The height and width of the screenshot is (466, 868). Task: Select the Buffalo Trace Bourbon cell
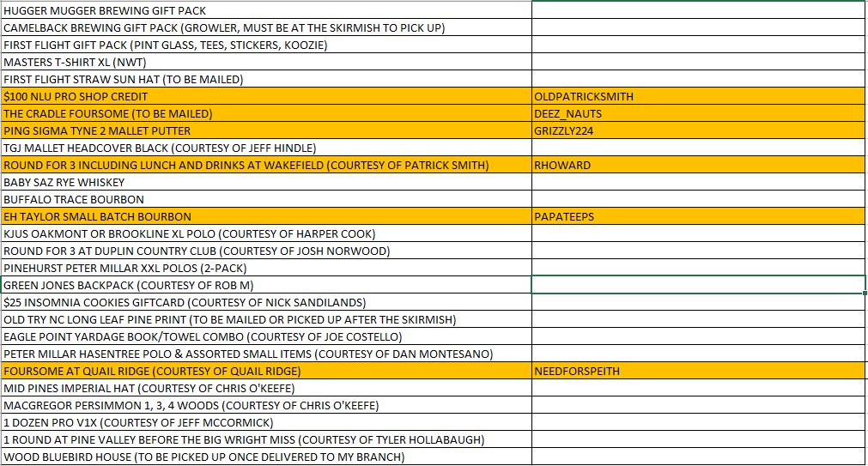(266, 200)
